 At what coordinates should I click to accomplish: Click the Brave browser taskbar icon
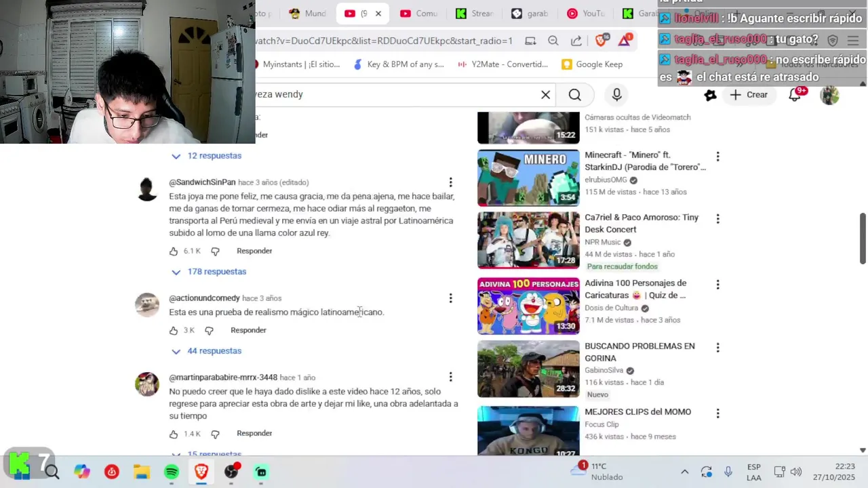click(201, 472)
